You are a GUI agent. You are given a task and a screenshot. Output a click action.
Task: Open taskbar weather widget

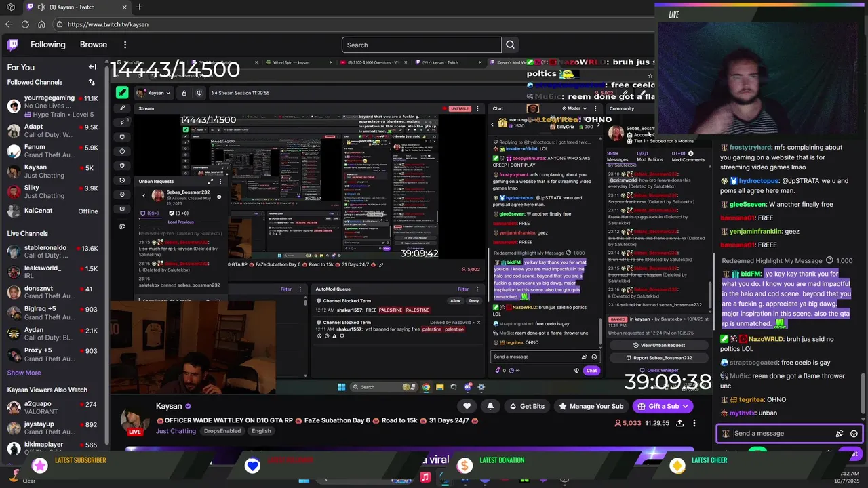pos(20,477)
